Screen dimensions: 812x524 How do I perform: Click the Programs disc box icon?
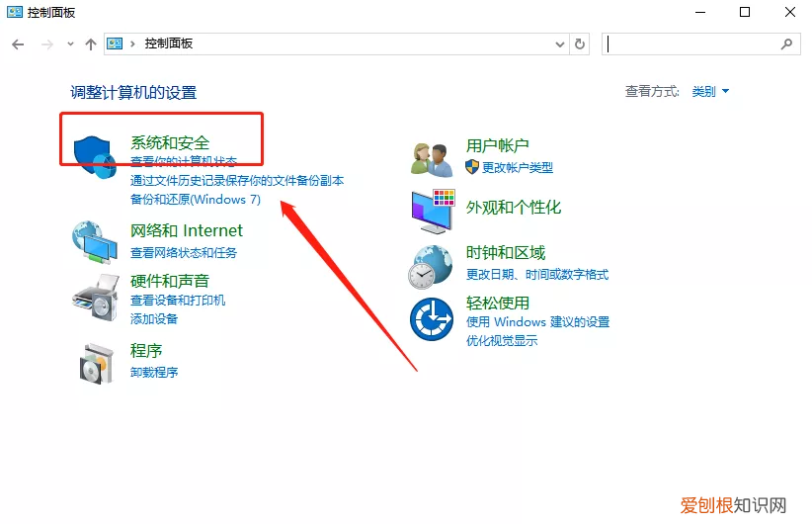point(97,364)
